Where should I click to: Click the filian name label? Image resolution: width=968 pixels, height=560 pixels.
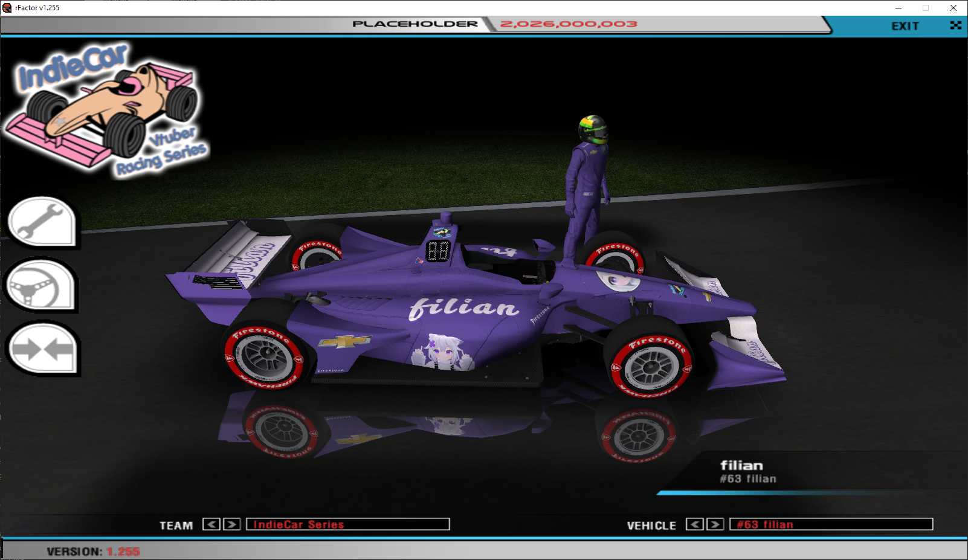[x=741, y=465]
